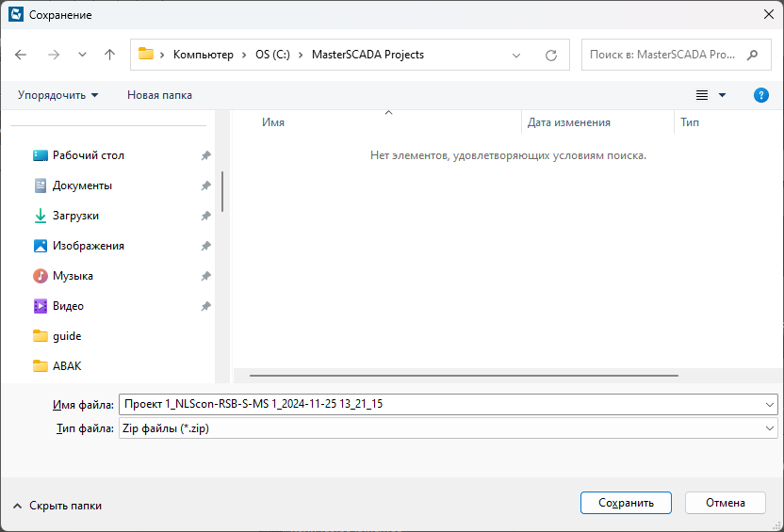The width and height of the screenshot is (784, 532).
Task: Open Рабочий стол in the sidebar
Action: click(x=88, y=155)
